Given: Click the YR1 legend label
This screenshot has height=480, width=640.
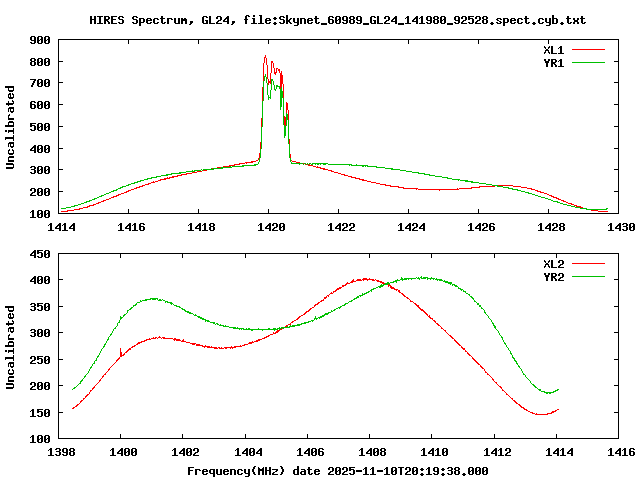Looking at the screenshot, I should click(553, 63).
